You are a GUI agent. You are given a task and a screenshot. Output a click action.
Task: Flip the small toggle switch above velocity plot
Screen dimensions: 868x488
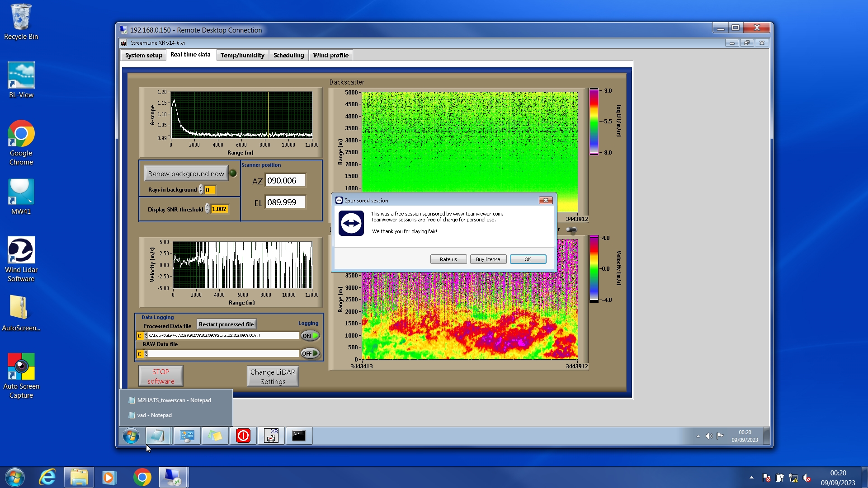571,230
